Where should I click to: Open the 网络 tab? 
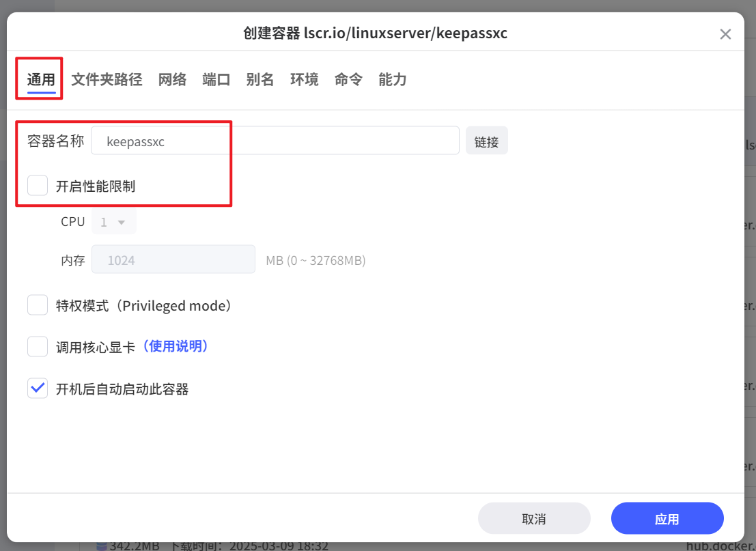pos(172,79)
